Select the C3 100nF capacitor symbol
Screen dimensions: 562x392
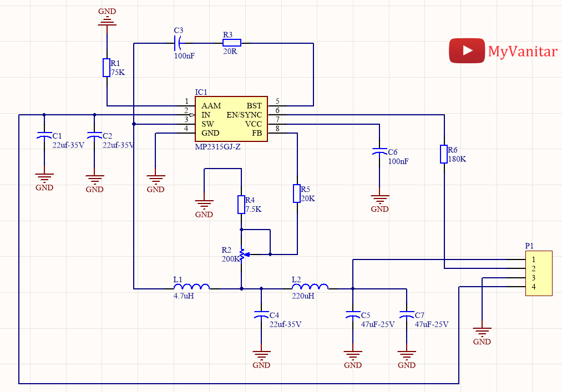tap(178, 43)
